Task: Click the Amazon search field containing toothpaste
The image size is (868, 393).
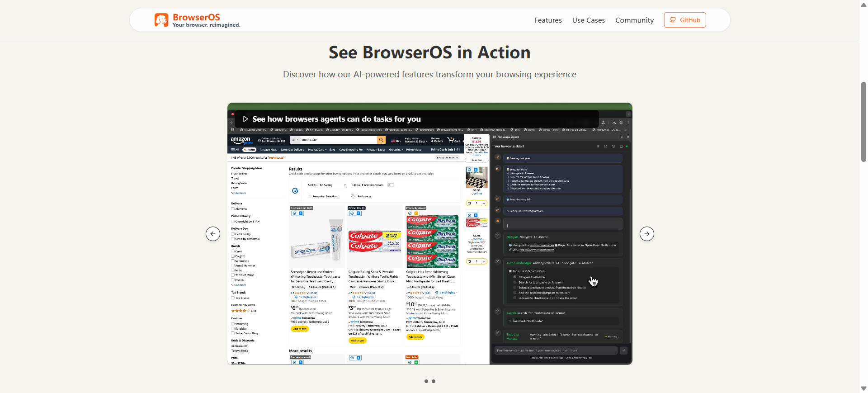Action: pyautogui.click(x=339, y=140)
